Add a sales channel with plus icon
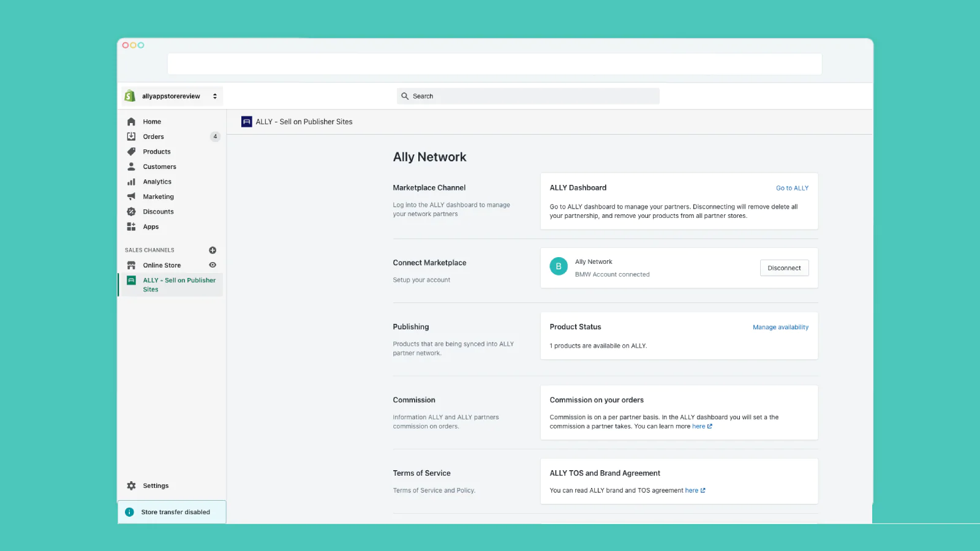980x551 pixels. (213, 250)
